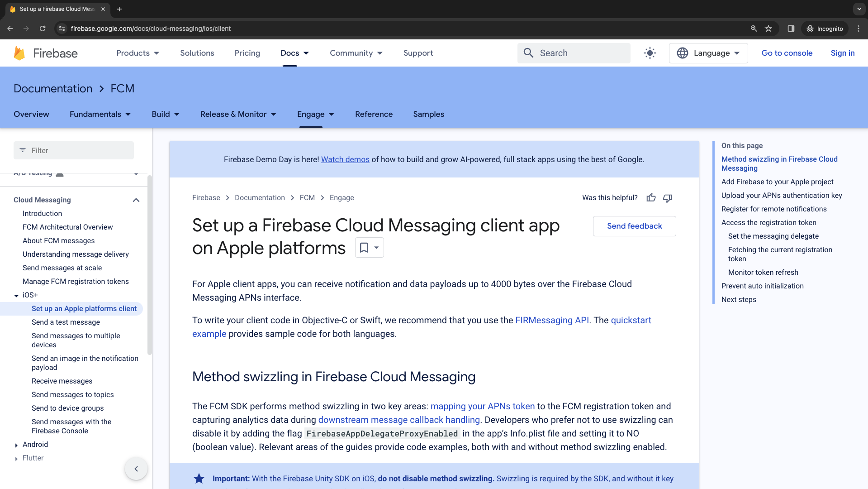Open the Community dropdown menu
Viewport: 868px width, 489px height.
click(x=356, y=53)
